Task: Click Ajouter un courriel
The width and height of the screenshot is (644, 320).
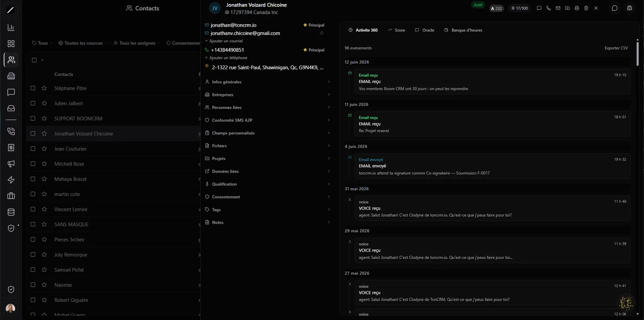Action: pos(224,41)
